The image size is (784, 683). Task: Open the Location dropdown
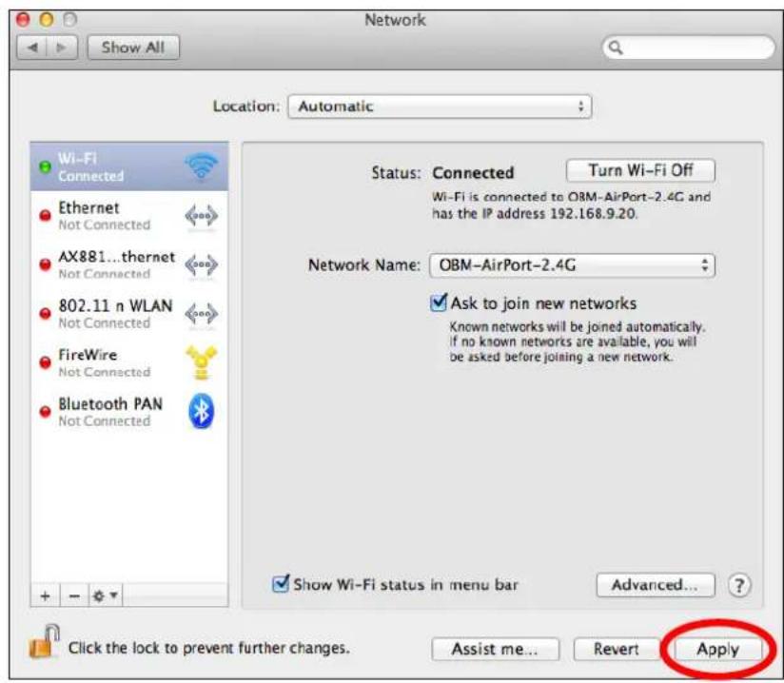pos(440,107)
